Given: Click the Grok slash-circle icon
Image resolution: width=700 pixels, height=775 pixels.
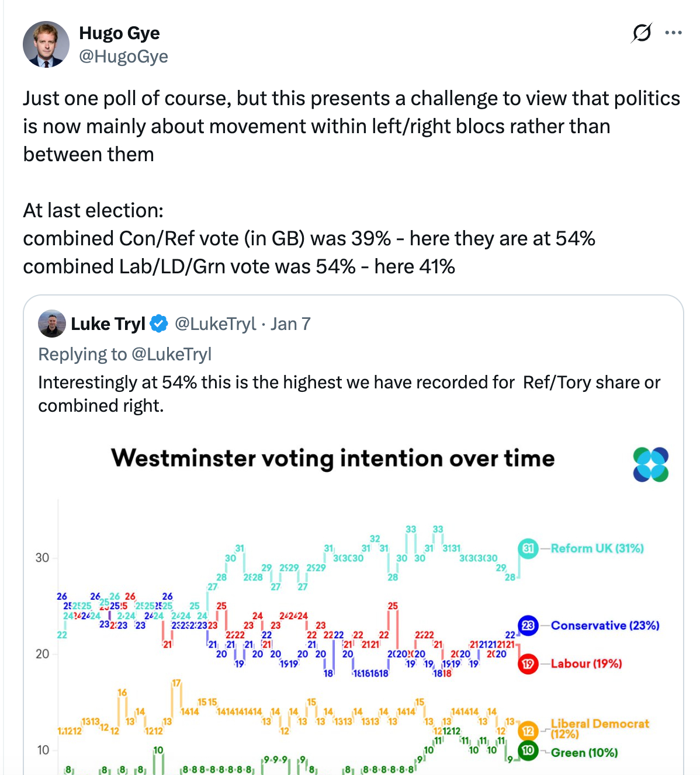Looking at the screenshot, I should pyautogui.click(x=641, y=33).
